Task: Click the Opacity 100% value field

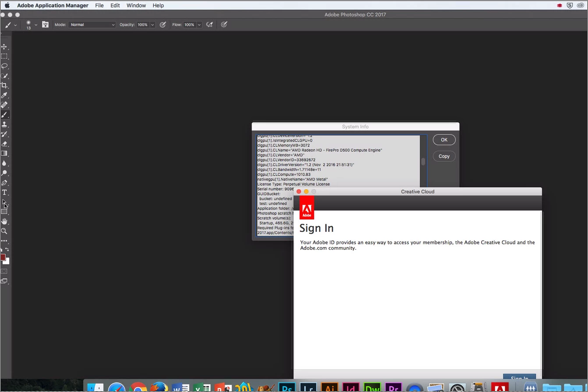Action: (143, 25)
